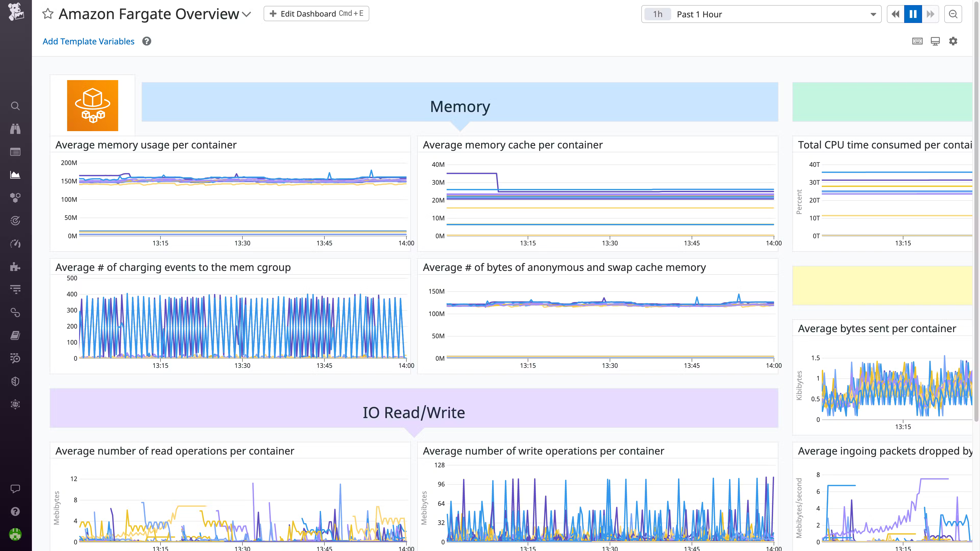Toggle TV fullscreen mode

pyautogui.click(x=935, y=41)
